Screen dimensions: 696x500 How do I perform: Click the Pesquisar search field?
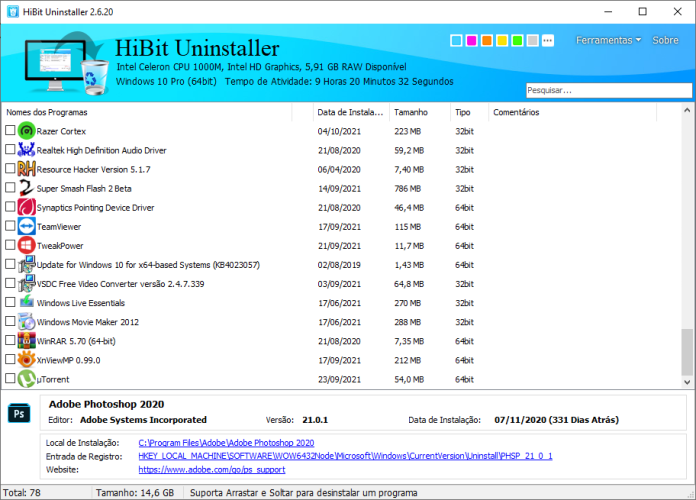[x=609, y=90]
